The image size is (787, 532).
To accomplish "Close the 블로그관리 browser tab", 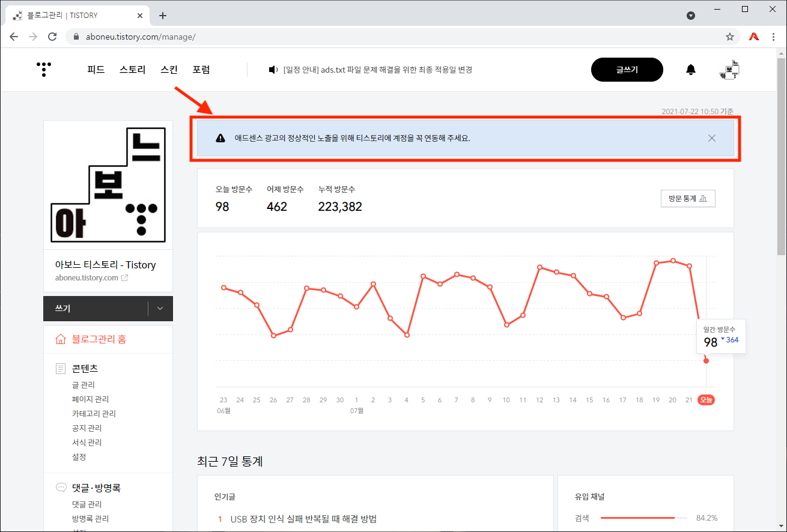I will coord(139,16).
